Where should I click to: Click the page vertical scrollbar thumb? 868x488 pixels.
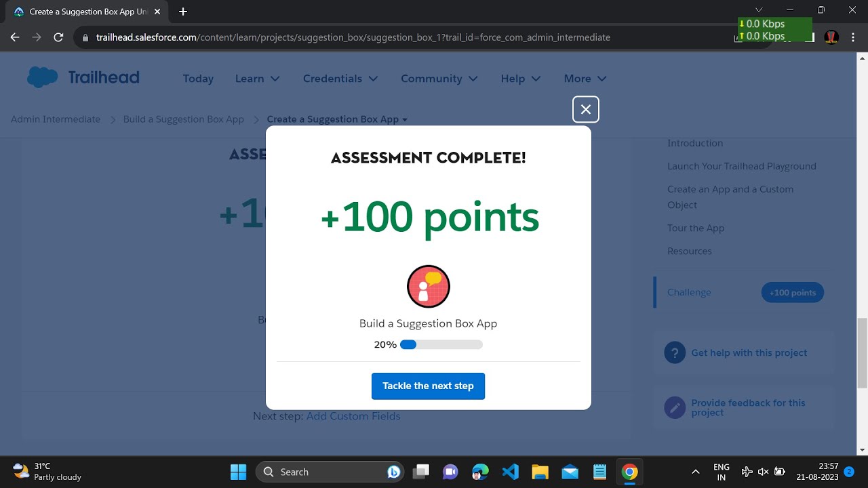(x=862, y=352)
